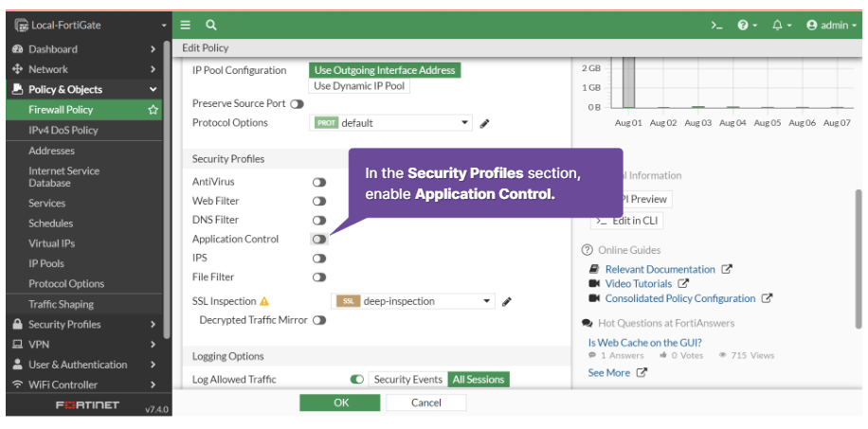Open Relevant Documentation link

pos(660,269)
